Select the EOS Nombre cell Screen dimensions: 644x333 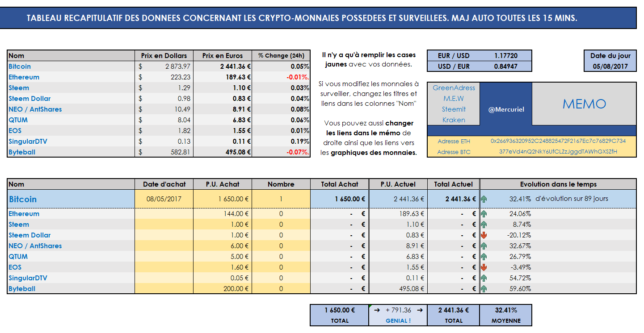[281, 267]
